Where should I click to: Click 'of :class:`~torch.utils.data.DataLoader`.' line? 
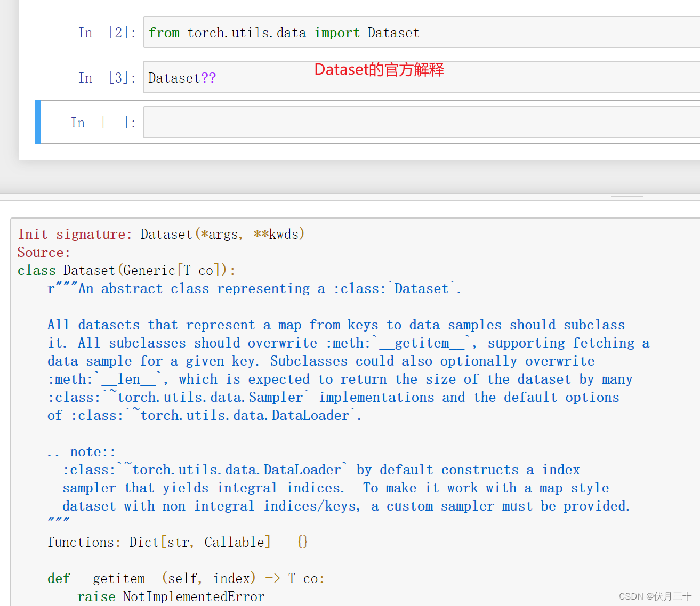coord(205,415)
